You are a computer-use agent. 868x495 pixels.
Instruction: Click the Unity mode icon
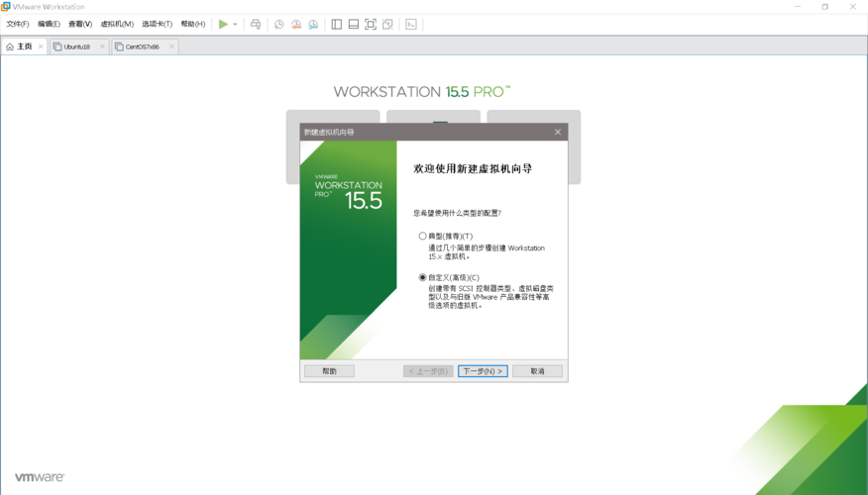coord(388,24)
